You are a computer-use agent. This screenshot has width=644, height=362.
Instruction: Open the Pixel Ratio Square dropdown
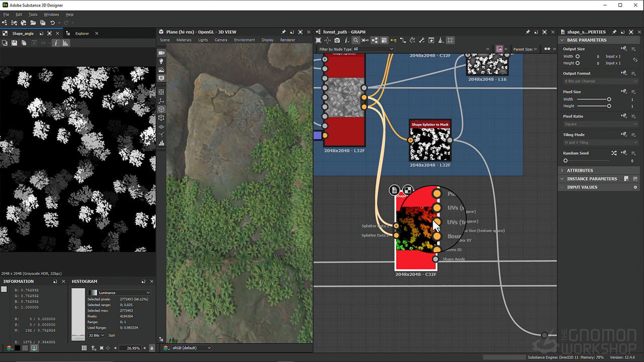coord(601,124)
